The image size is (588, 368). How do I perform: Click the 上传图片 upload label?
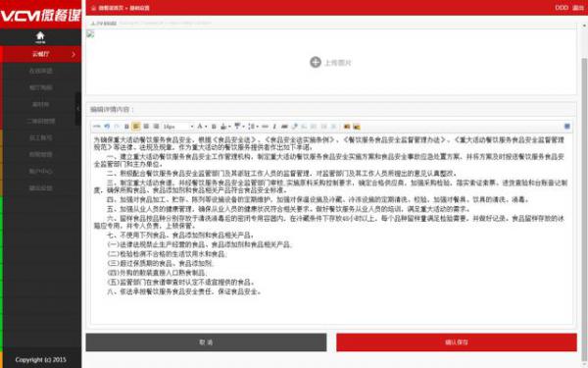tap(338, 63)
